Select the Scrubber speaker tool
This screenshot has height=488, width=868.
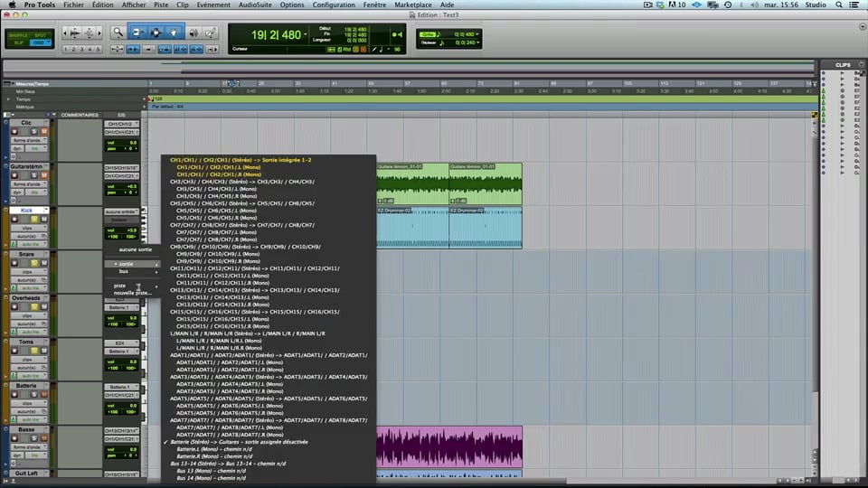click(x=193, y=33)
